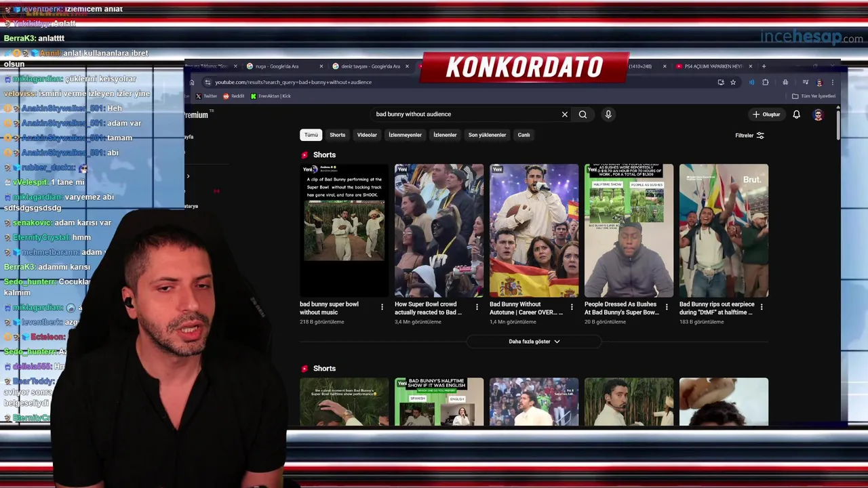Open 'bad bunny super bowl without music' short
This screenshot has width=868, height=488.
coord(344,230)
